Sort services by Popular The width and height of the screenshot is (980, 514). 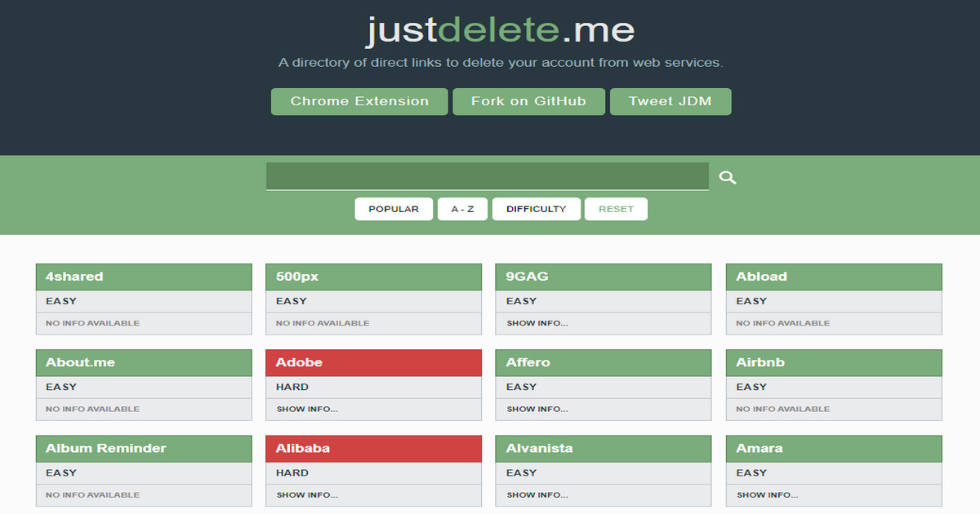(x=394, y=209)
